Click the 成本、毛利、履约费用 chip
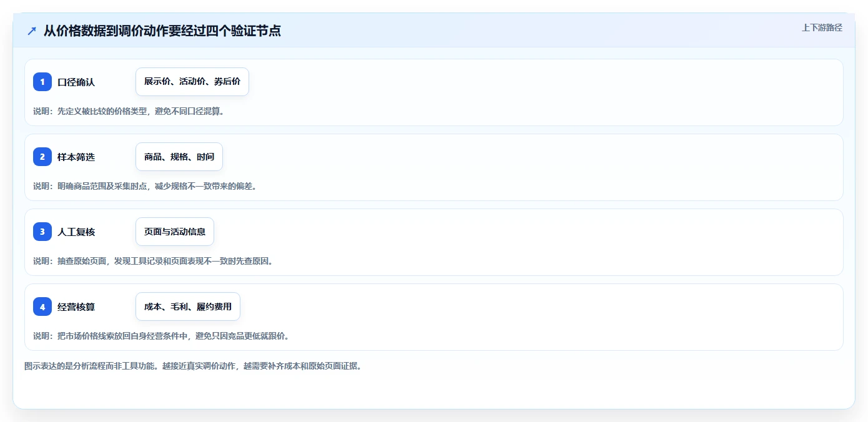 188,307
